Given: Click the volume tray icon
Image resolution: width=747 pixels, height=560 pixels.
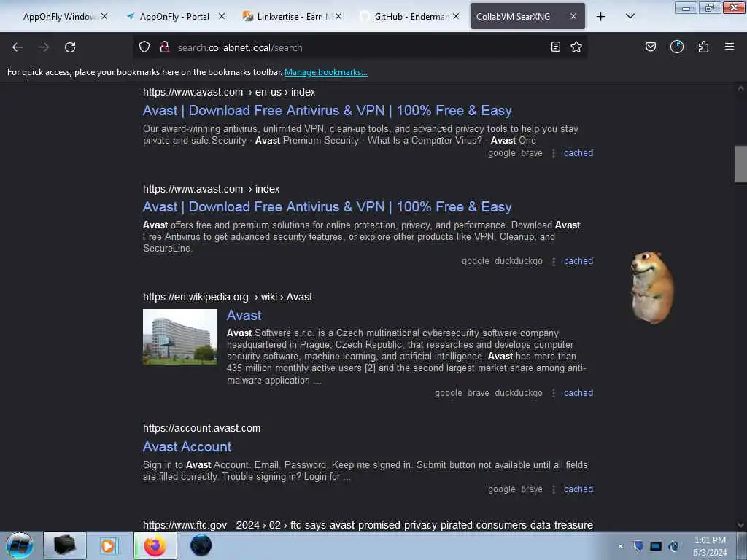Looking at the screenshot, I should [673, 545].
